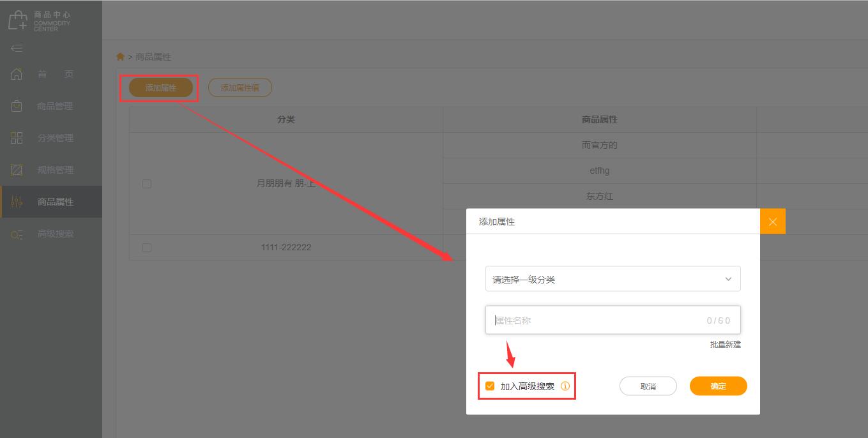The width and height of the screenshot is (868, 438).
Task: Click the info icon next to 加入高级搜索
Action: coord(565,386)
